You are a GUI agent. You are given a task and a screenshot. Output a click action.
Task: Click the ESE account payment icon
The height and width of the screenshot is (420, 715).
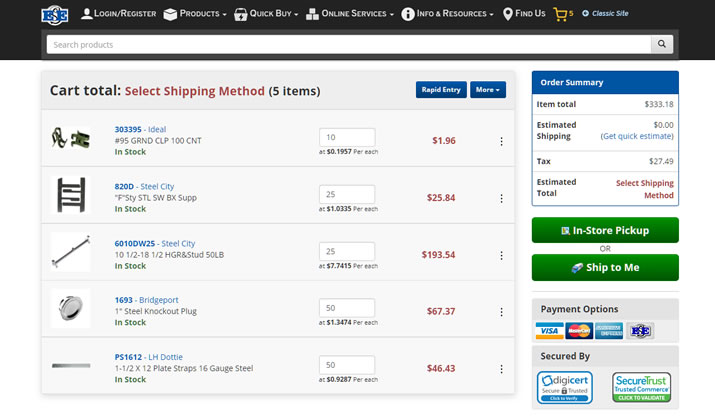640,331
